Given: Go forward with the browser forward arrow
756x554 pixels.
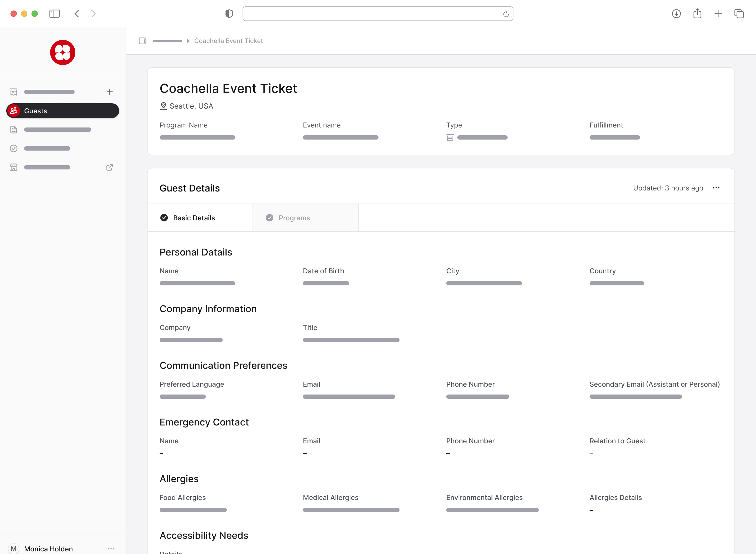Looking at the screenshot, I should [93, 14].
